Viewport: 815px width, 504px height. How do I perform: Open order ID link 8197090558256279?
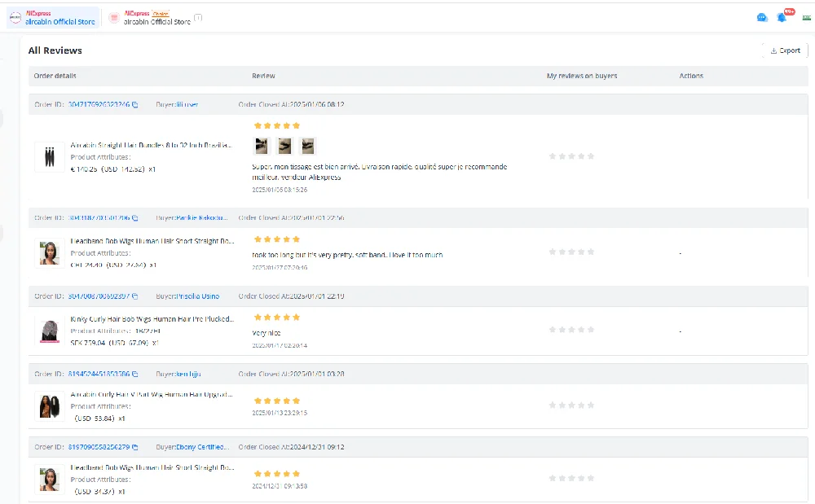click(99, 447)
